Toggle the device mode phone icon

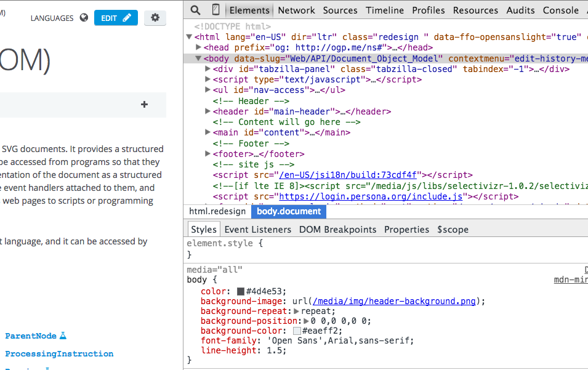[215, 10]
